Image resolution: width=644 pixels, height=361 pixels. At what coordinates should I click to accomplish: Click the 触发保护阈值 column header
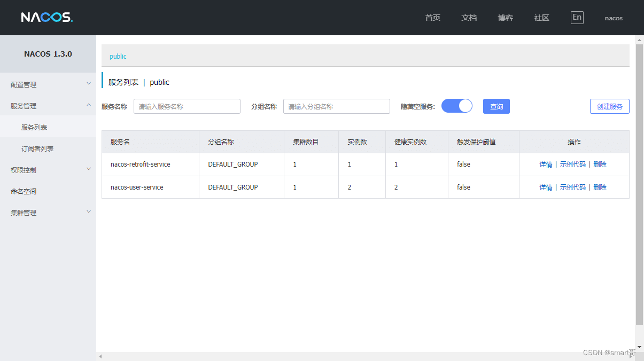click(x=484, y=142)
